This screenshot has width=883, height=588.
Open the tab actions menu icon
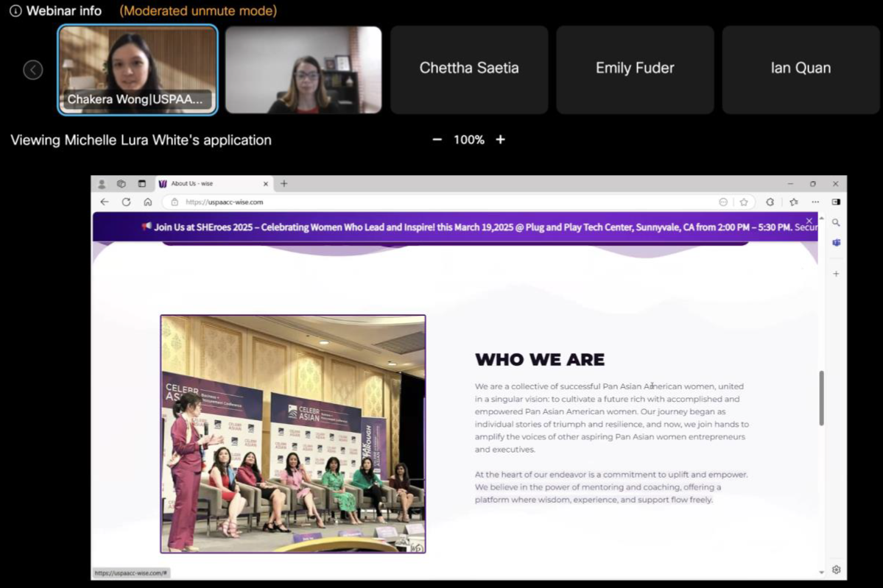142,183
